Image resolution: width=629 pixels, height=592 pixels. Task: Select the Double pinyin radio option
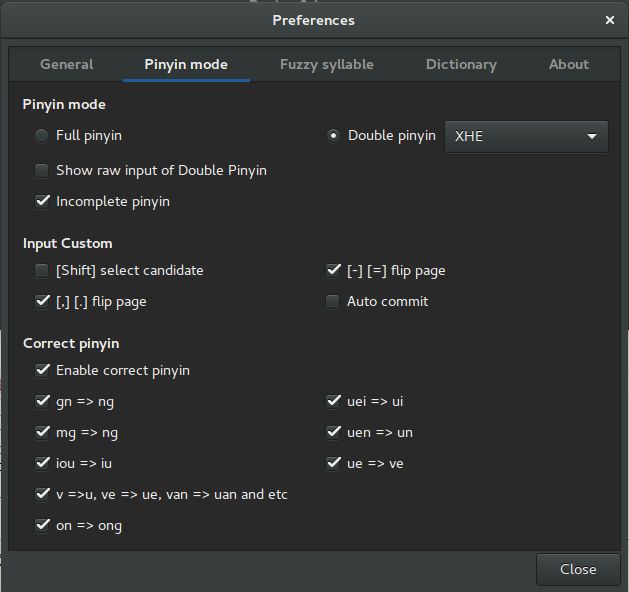pyautogui.click(x=333, y=136)
